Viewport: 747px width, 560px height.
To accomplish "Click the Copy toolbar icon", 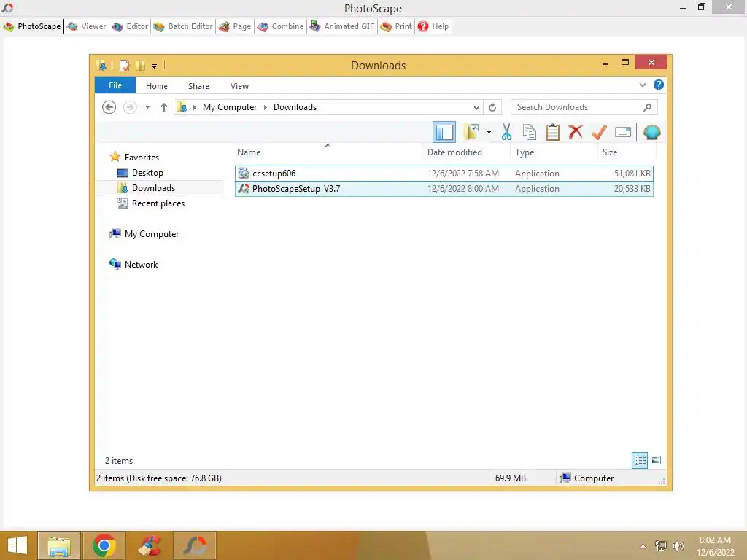I will [x=530, y=132].
